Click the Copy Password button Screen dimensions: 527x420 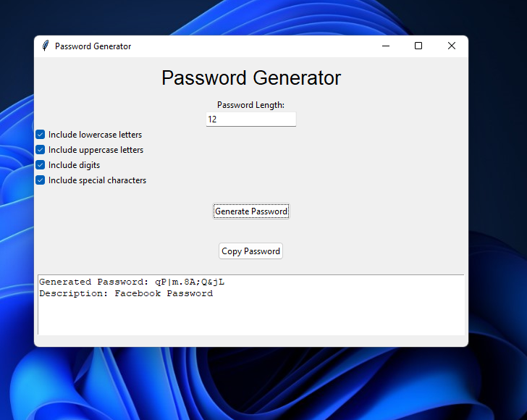click(x=250, y=251)
